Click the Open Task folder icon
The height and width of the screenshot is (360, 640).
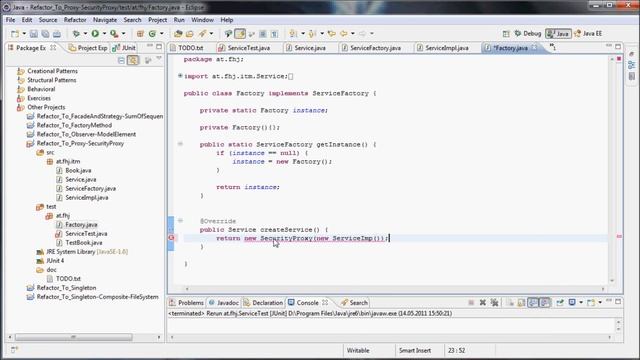point(190,33)
